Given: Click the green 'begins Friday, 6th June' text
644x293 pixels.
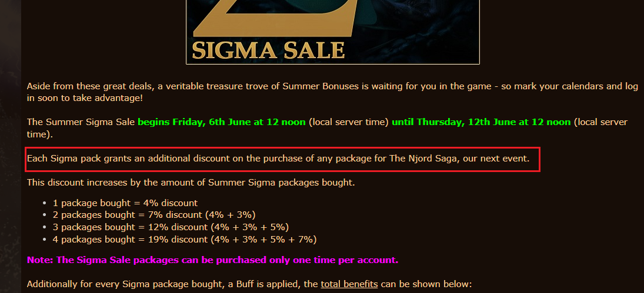Looking at the screenshot, I should pos(222,122).
